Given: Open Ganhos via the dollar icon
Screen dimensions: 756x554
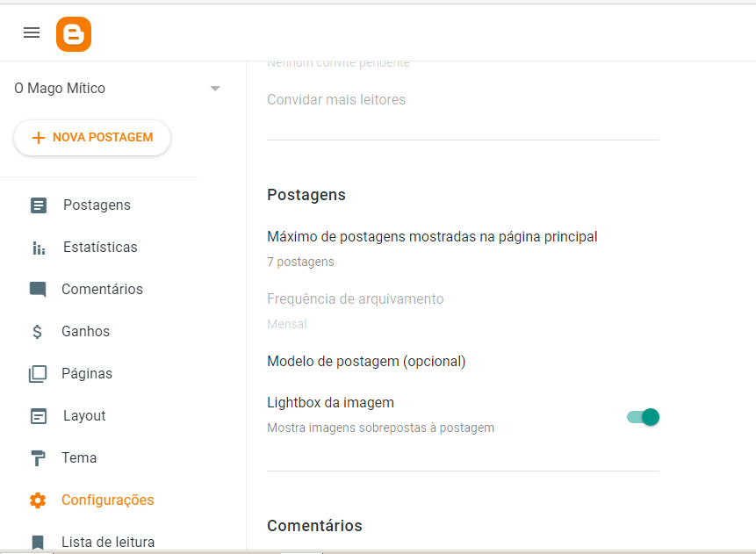Looking at the screenshot, I should 37,332.
